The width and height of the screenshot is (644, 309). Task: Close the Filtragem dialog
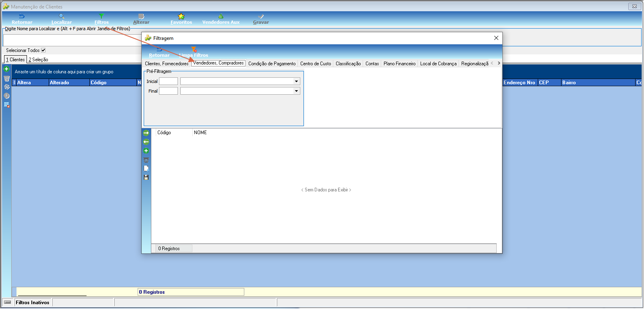tap(496, 38)
